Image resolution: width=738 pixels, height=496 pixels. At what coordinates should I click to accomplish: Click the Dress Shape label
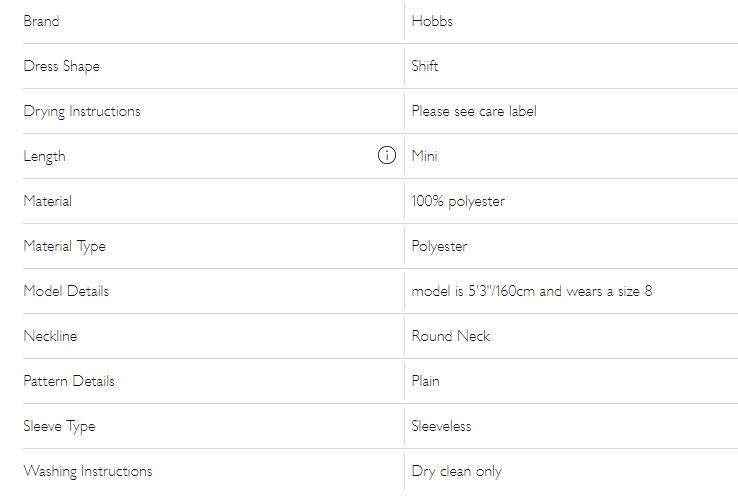[61, 66]
